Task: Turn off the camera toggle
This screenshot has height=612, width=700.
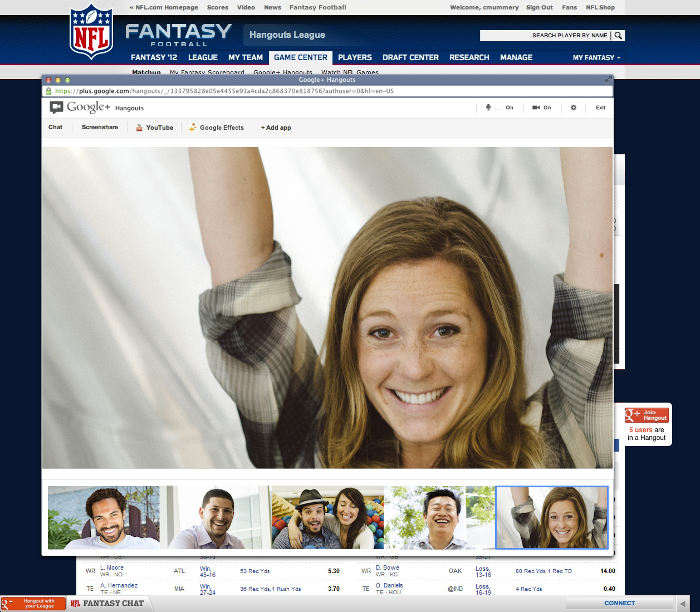Action: coord(541,107)
